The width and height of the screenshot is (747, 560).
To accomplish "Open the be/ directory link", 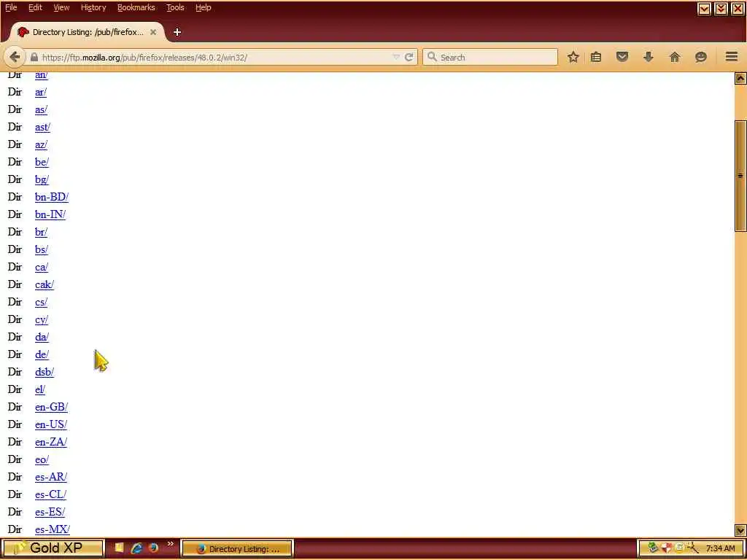I will tap(42, 163).
